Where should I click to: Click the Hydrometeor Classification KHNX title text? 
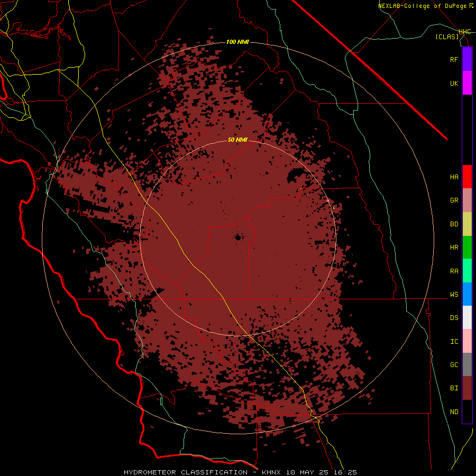click(240, 472)
